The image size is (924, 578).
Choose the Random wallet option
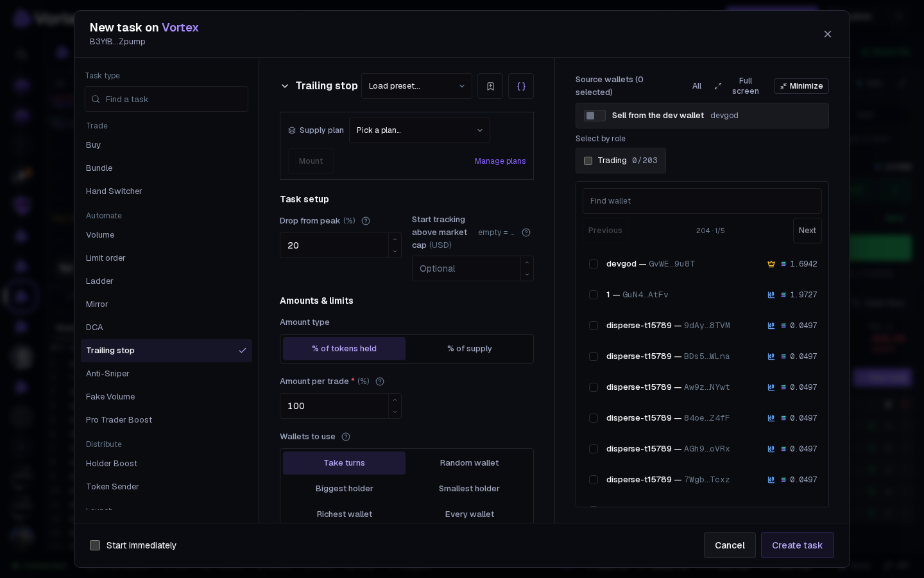click(x=470, y=463)
